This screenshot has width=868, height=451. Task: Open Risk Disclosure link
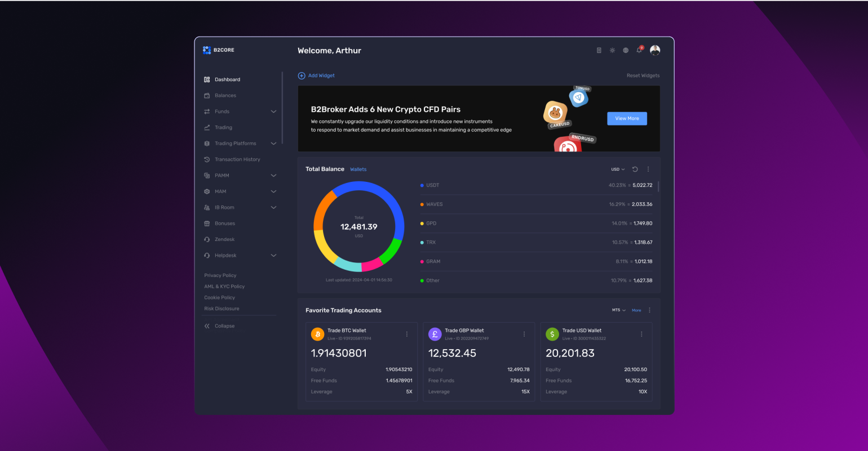[222, 309]
